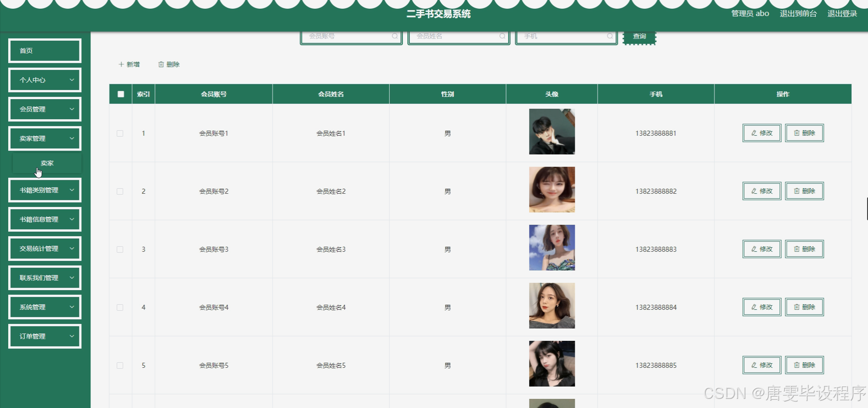Image resolution: width=868 pixels, height=408 pixels.
Task: Click 管理员 abo user label
Action: pos(750,14)
